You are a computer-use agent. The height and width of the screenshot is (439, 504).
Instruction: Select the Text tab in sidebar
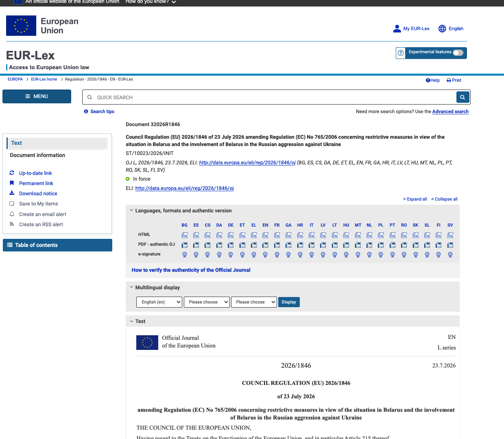(57, 143)
